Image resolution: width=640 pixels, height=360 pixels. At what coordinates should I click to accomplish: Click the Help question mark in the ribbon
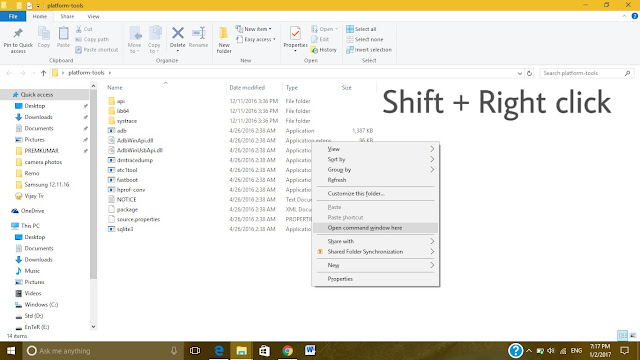(x=635, y=16)
